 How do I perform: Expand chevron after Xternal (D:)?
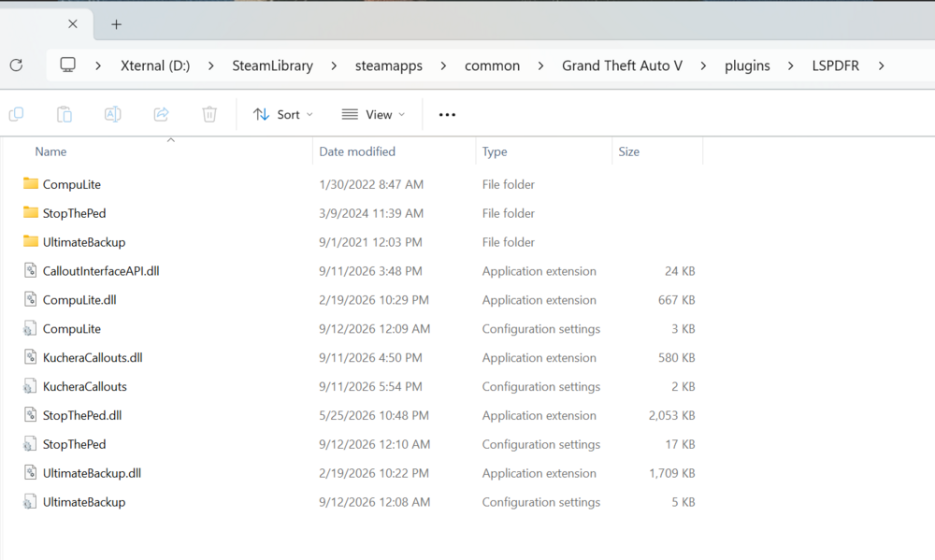(x=211, y=65)
